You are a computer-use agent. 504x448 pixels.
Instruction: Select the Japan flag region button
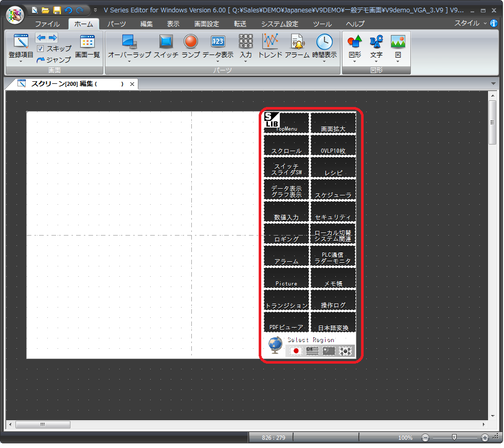[296, 351]
